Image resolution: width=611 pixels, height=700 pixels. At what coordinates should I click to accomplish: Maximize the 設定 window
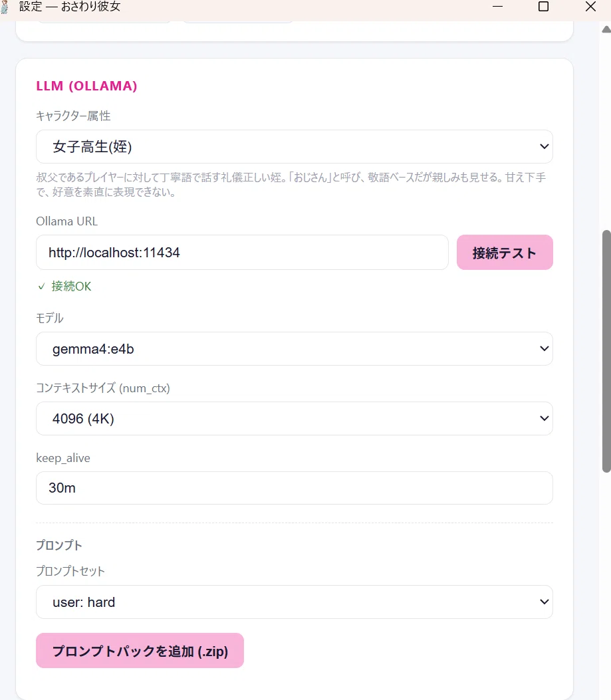tap(544, 7)
